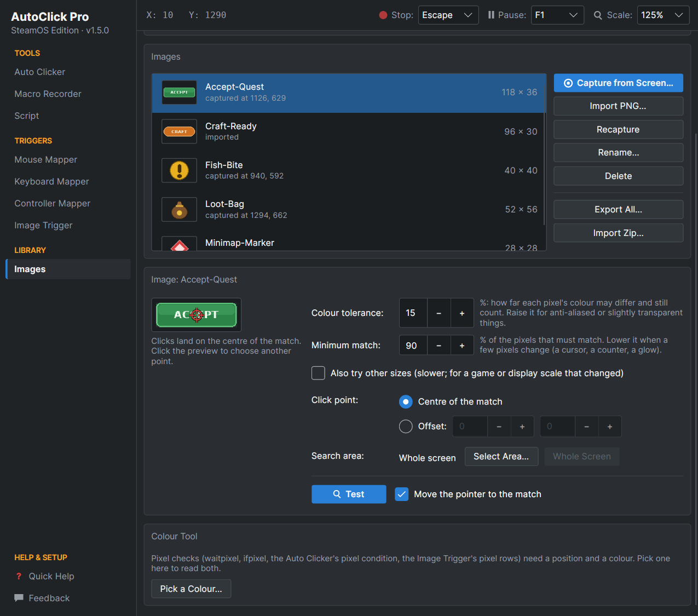This screenshot has height=616, width=698.
Task: Open the Stop key dropdown
Action: [448, 15]
